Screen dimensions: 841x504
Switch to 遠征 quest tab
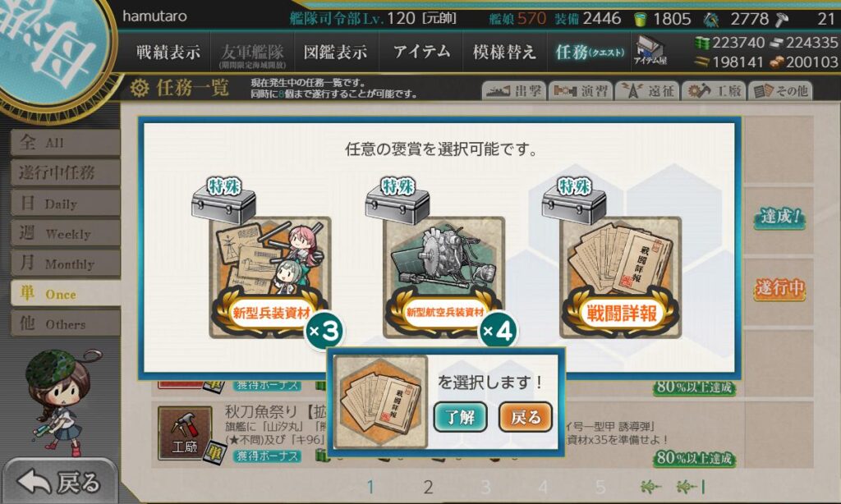[648, 90]
